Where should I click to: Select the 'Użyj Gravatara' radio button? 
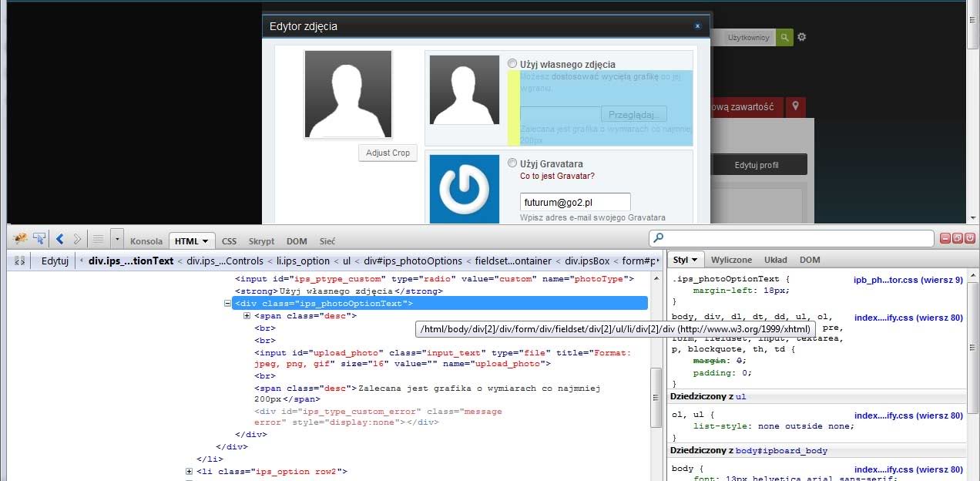point(513,163)
